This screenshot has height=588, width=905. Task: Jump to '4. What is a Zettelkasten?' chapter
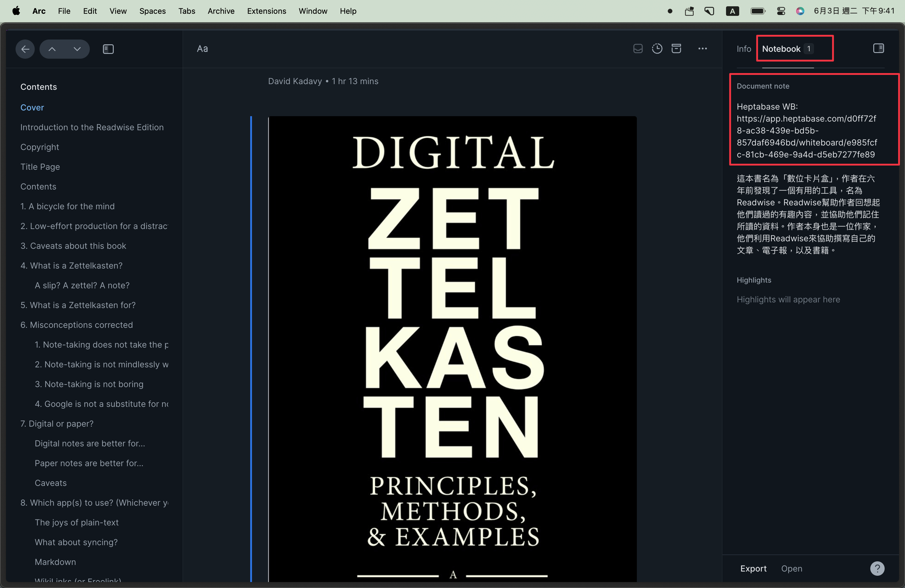point(72,266)
